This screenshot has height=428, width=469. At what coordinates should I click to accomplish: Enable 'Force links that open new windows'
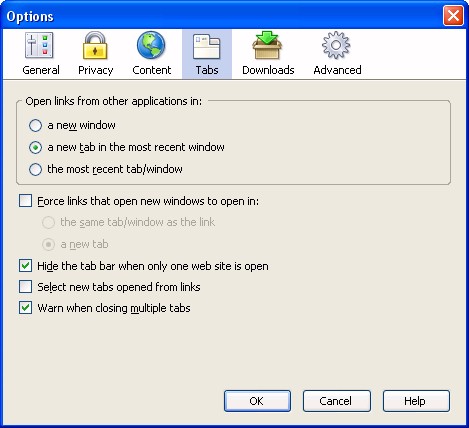[x=25, y=201]
